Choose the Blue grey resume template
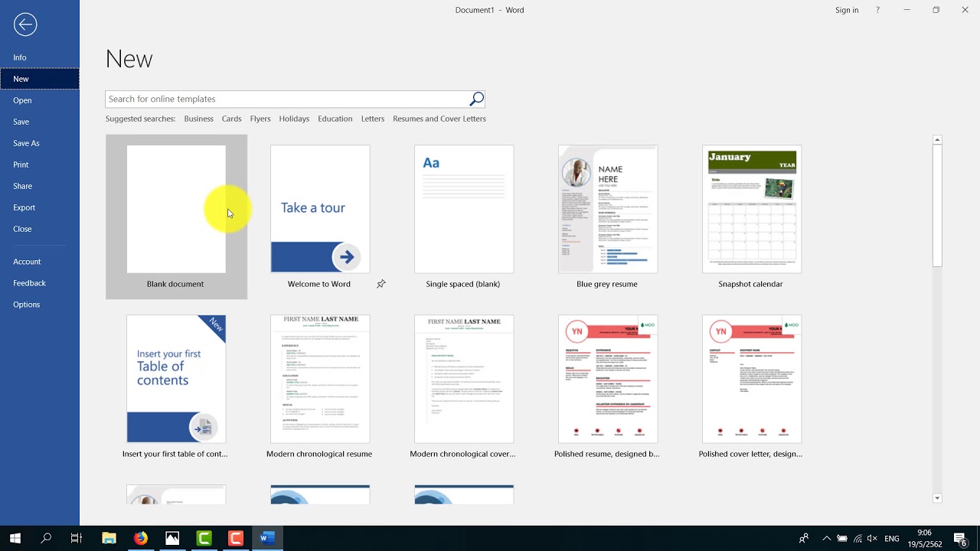 [x=608, y=217]
